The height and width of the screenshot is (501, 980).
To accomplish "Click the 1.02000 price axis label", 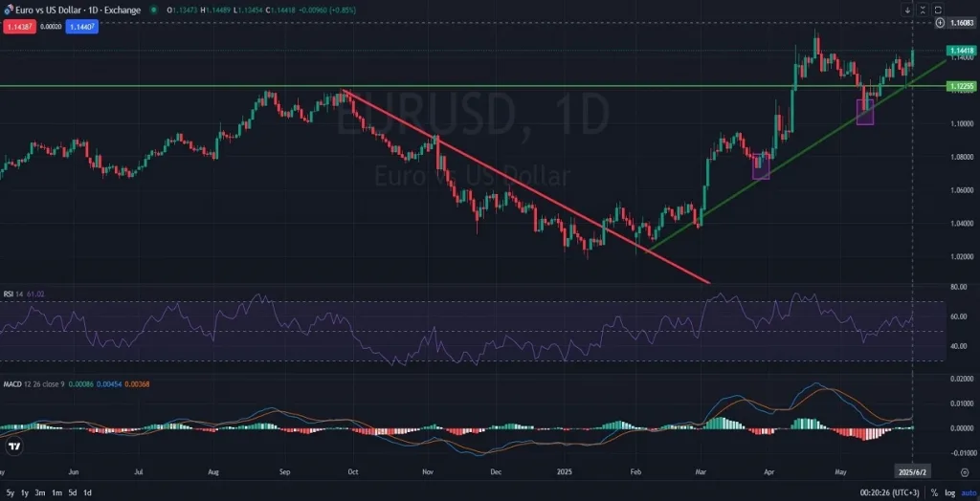I will coord(961,256).
